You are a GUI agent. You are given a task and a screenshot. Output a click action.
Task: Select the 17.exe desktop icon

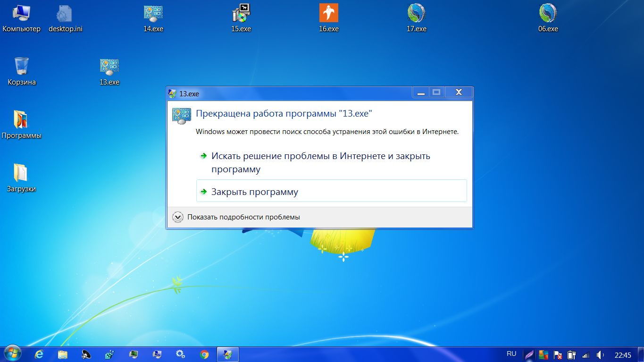417,18
